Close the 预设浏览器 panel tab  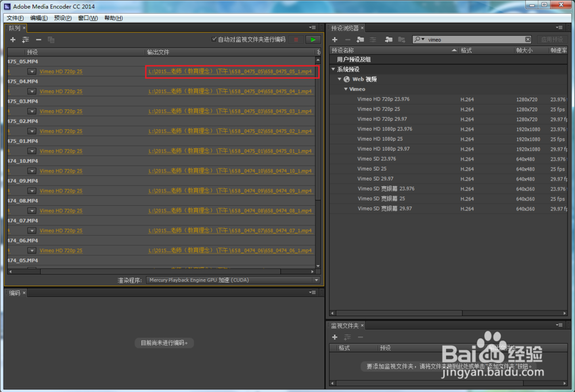(x=362, y=28)
